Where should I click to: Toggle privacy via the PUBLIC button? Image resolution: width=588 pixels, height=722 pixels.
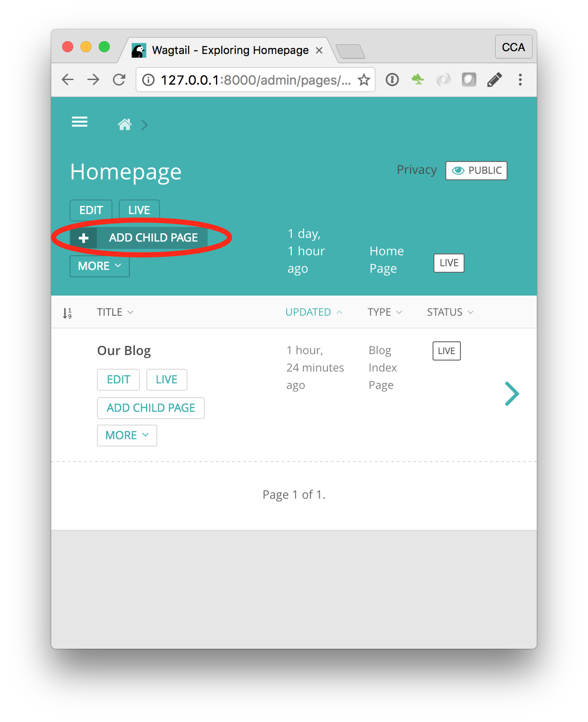click(x=476, y=171)
